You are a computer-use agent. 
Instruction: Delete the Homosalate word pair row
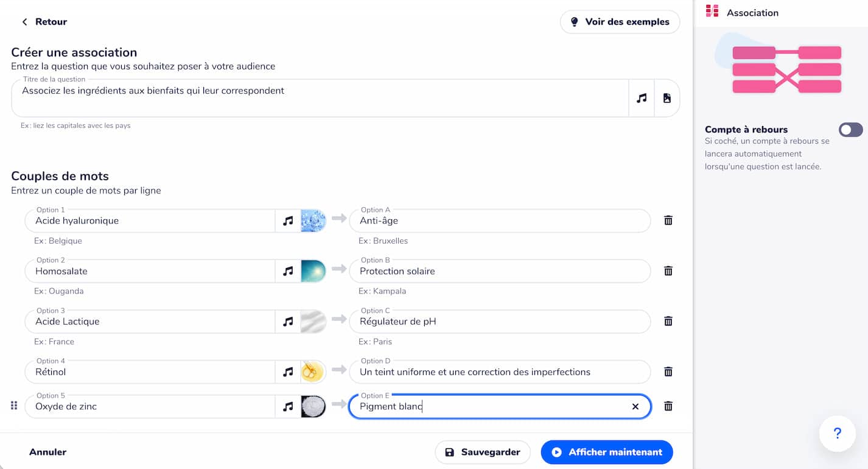(x=668, y=271)
